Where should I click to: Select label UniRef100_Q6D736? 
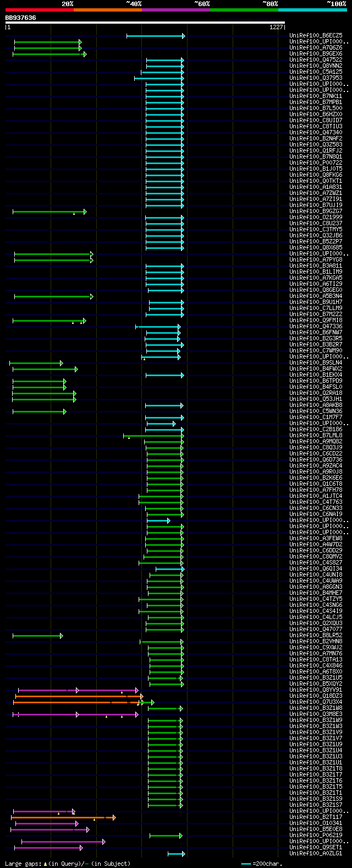pos(316,460)
